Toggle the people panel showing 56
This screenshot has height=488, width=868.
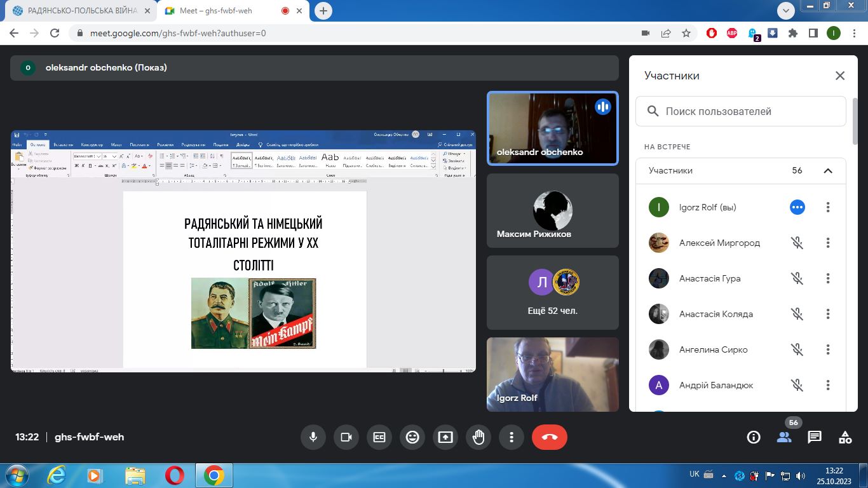pyautogui.click(x=784, y=437)
